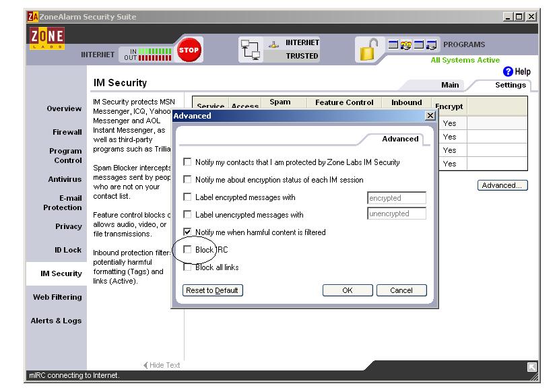This screenshot has width=557, height=392.
Task: Click the red STOP button
Action: [189, 50]
